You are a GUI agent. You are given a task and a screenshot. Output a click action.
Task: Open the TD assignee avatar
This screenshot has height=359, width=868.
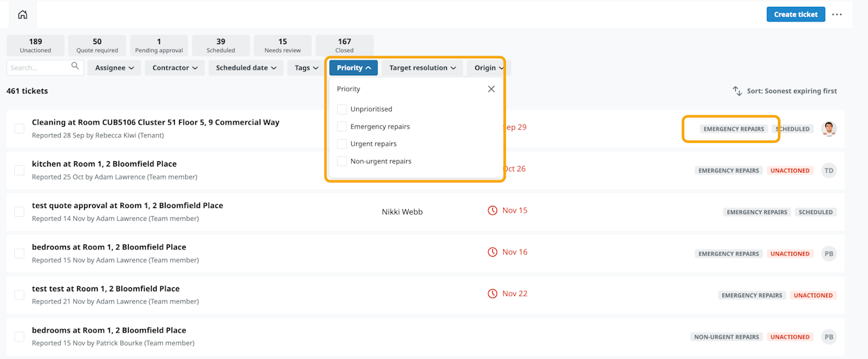tap(829, 171)
